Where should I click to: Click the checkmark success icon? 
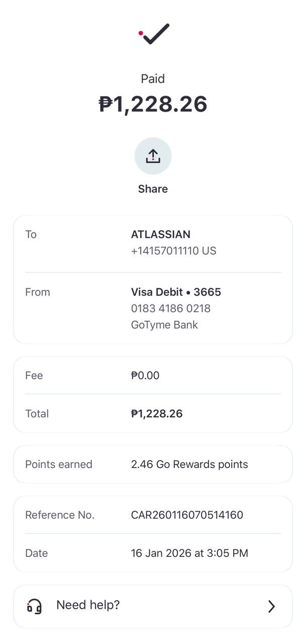click(155, 34)
